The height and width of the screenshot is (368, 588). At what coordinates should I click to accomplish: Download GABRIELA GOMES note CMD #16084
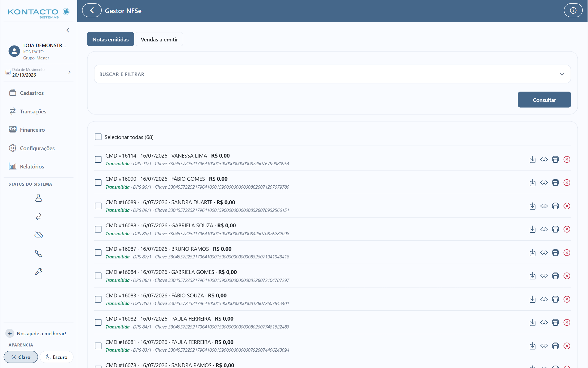pyautogui.click(x=532, y=276)
